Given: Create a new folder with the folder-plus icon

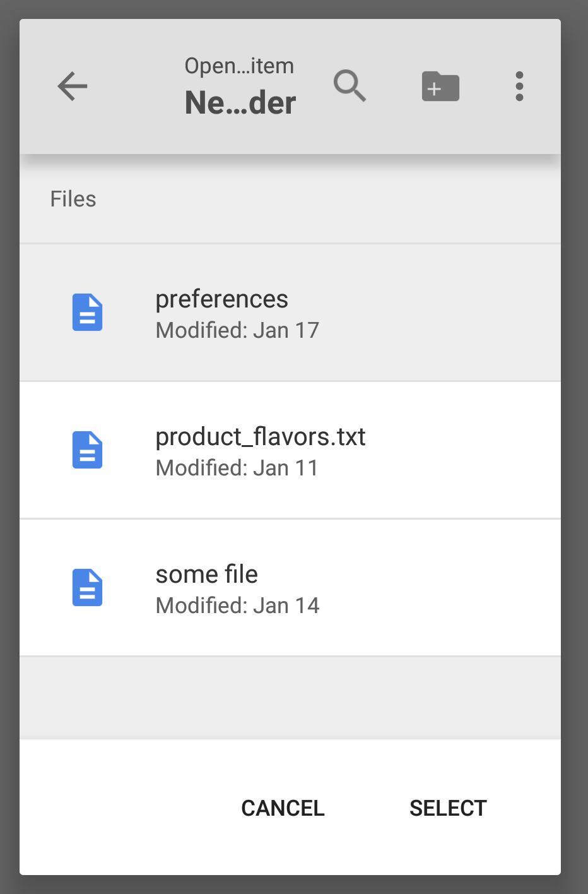Looking at the screenshot, I should pos(440,86).
